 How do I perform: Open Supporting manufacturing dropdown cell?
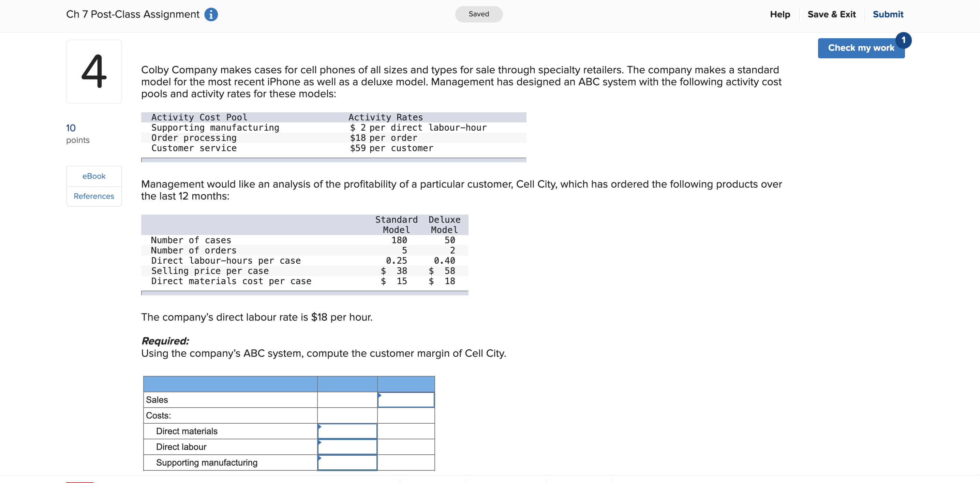click(347, 463)
